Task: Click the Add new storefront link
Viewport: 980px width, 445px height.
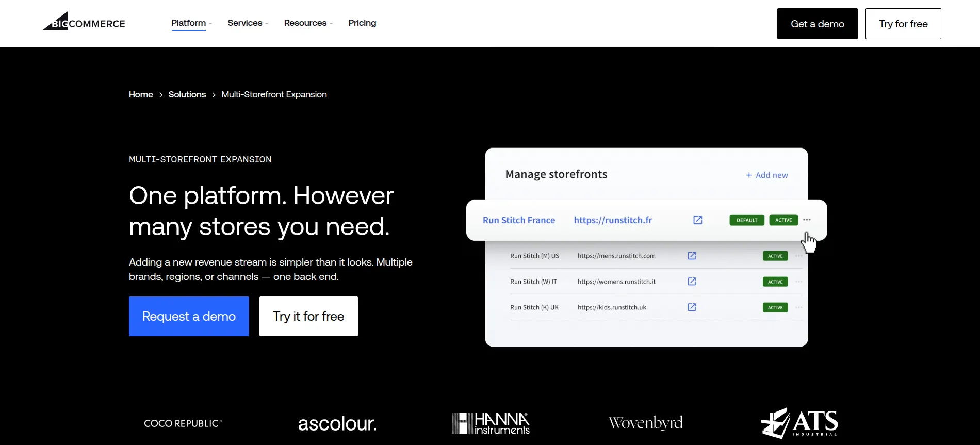Action: pos(767,175)
